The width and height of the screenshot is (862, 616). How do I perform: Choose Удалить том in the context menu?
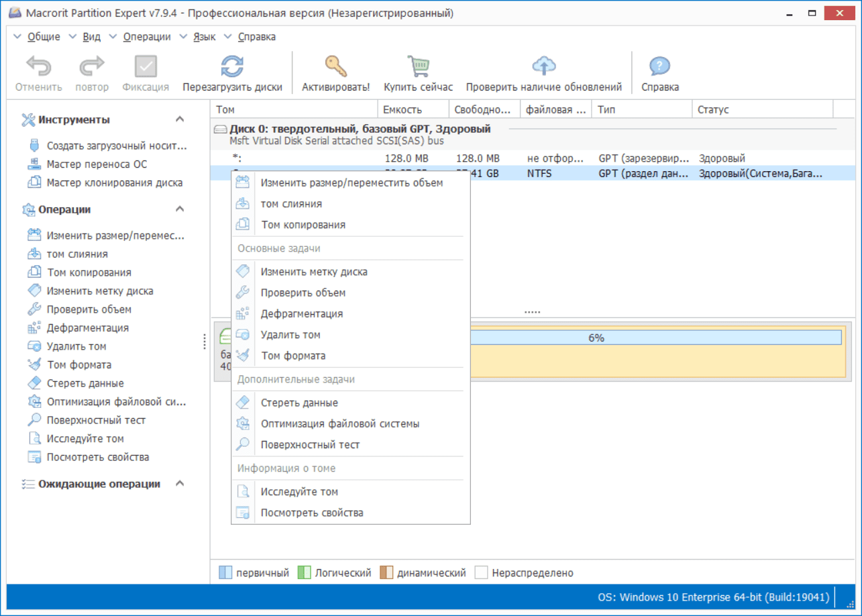tap(351, 335)
